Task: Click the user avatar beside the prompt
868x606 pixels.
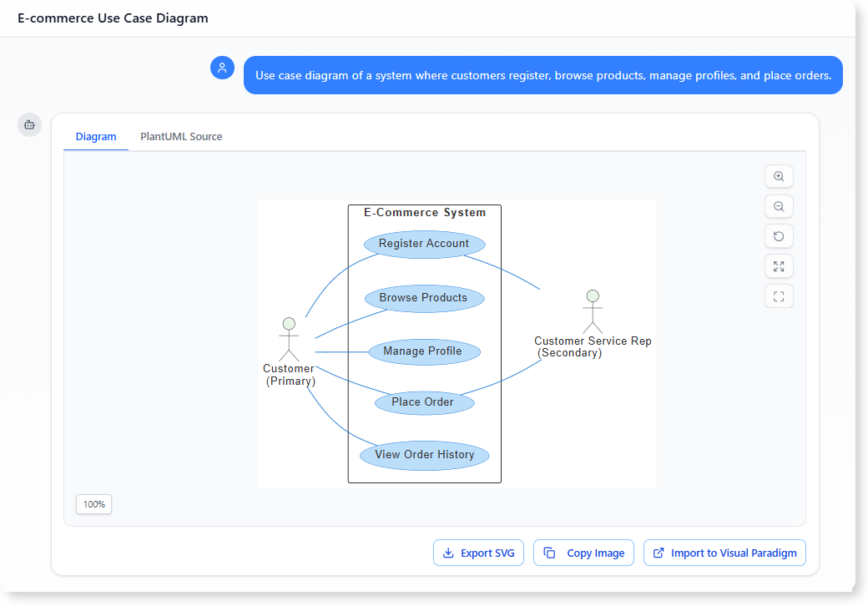Action: tap(222, 68)
